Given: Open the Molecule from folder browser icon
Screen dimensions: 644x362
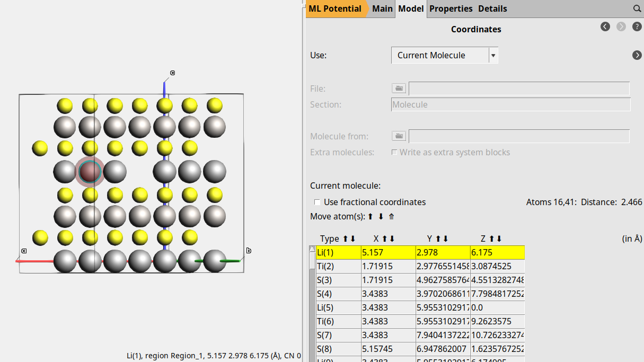Looking at the screenshot, I should pyautogui.click(x=399, y=136).
